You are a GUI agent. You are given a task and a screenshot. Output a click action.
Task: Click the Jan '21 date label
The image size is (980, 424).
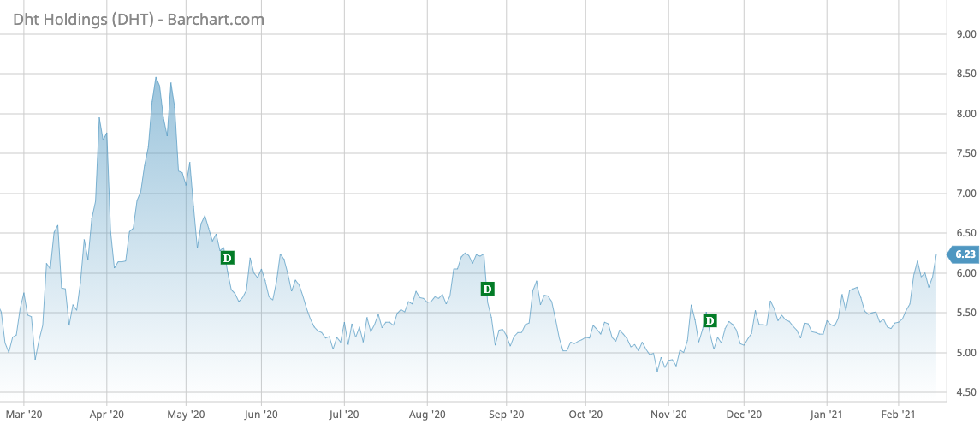[827, 414]
